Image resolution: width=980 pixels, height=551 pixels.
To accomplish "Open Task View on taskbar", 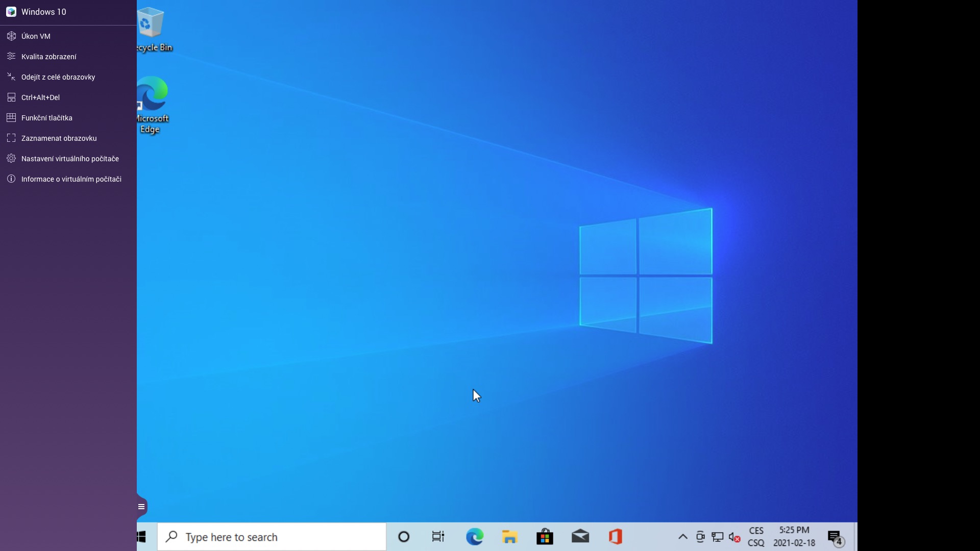I will pyautogui.click(x=438, y=537).
